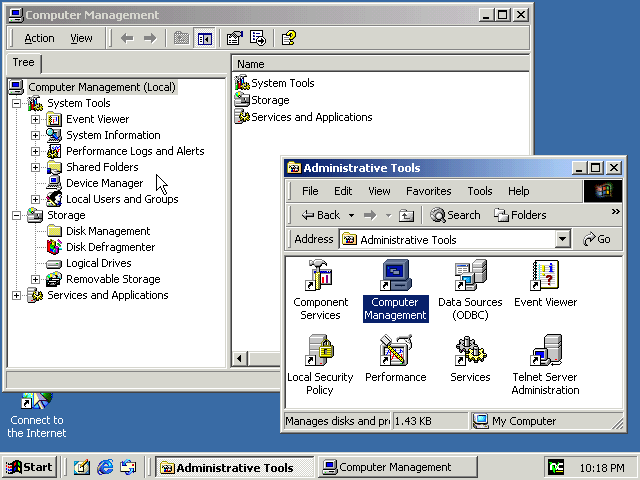Toggle Show/Hide Console Tree toolbar button
The image size is (640, 480).
[204, 38]
